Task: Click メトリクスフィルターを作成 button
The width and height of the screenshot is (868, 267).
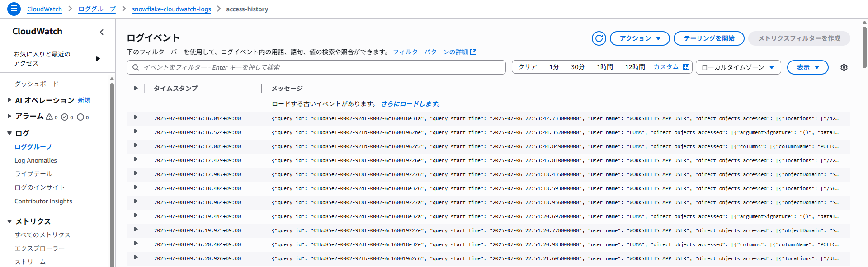Action: click(x=799, y=38)
